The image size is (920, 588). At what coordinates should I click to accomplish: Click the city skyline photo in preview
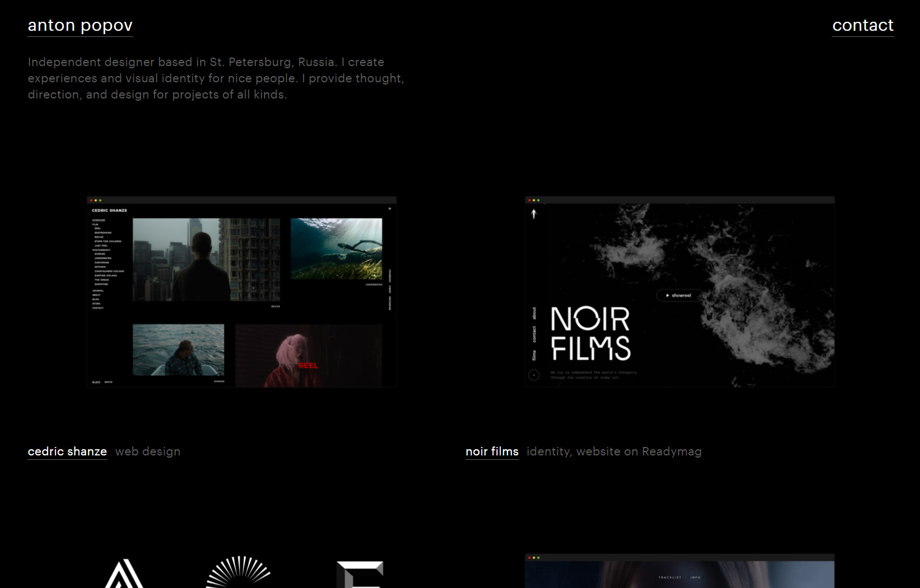point(206,260)
